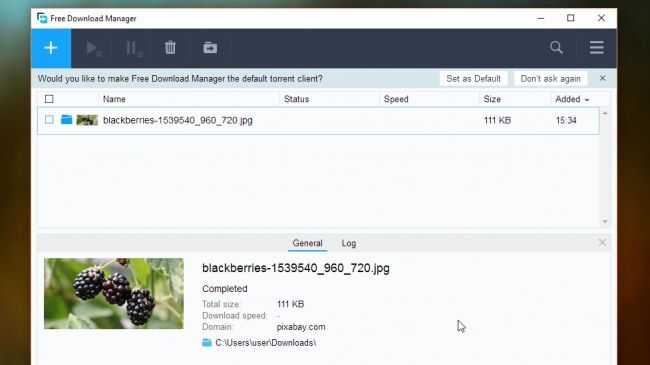Click the list scrollbar down arrow
The width and height of the screenshot is (650, 365).
[605, 221]
